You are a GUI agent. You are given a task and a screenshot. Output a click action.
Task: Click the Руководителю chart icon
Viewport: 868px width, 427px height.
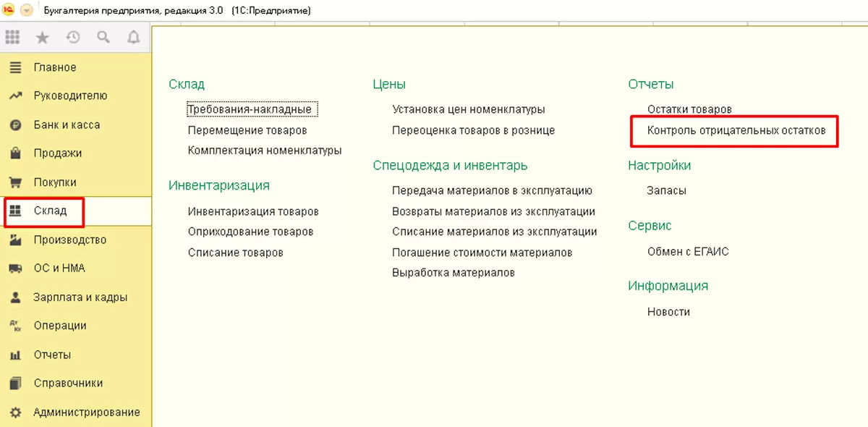click(x=15, y=96)
